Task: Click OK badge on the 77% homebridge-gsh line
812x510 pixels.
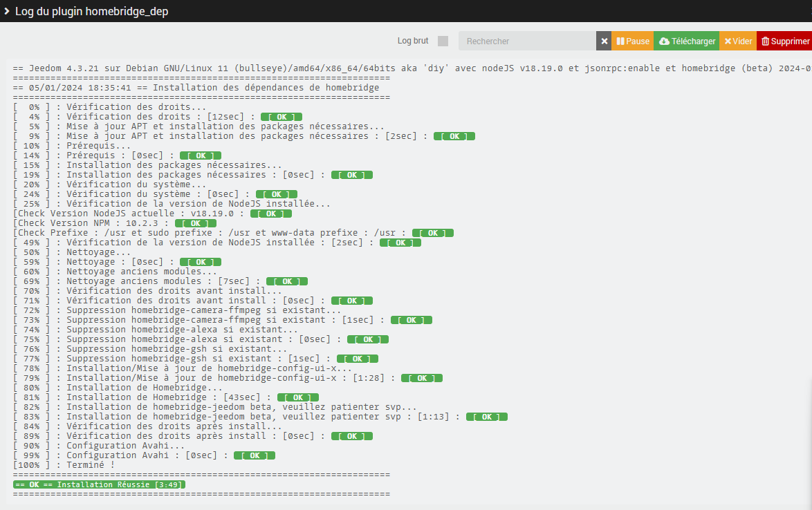Action: pyautogui.click(x=358, y=359)
